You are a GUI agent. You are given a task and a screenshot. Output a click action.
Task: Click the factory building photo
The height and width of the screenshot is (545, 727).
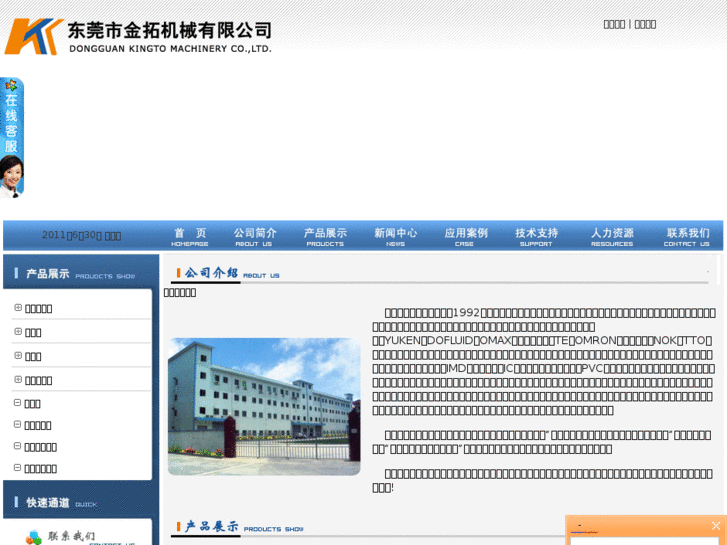coord(264,407)
